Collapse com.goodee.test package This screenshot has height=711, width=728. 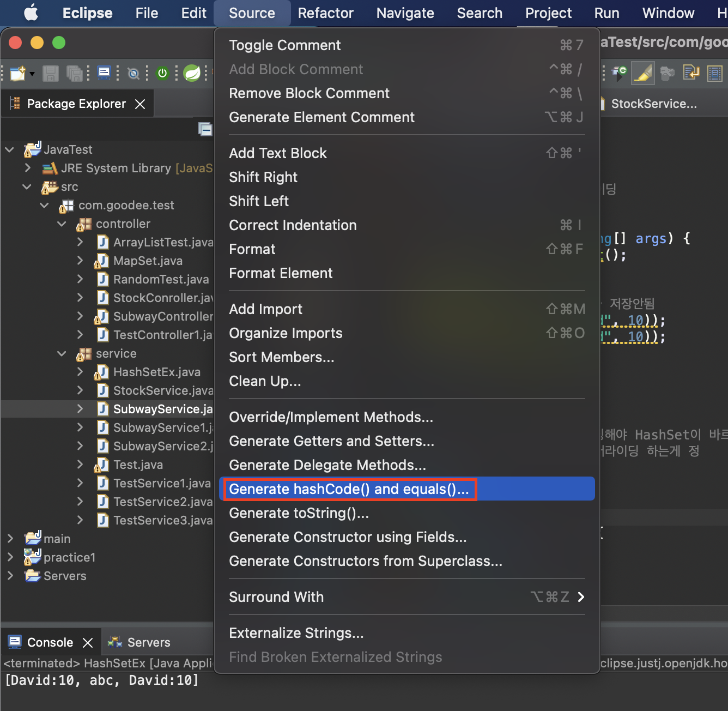point(45,205)
